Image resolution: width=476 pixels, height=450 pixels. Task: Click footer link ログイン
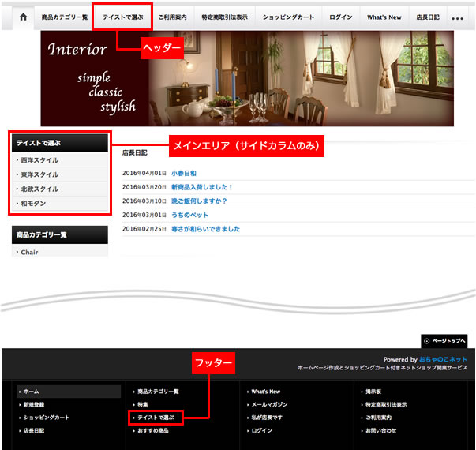point(261,430)
